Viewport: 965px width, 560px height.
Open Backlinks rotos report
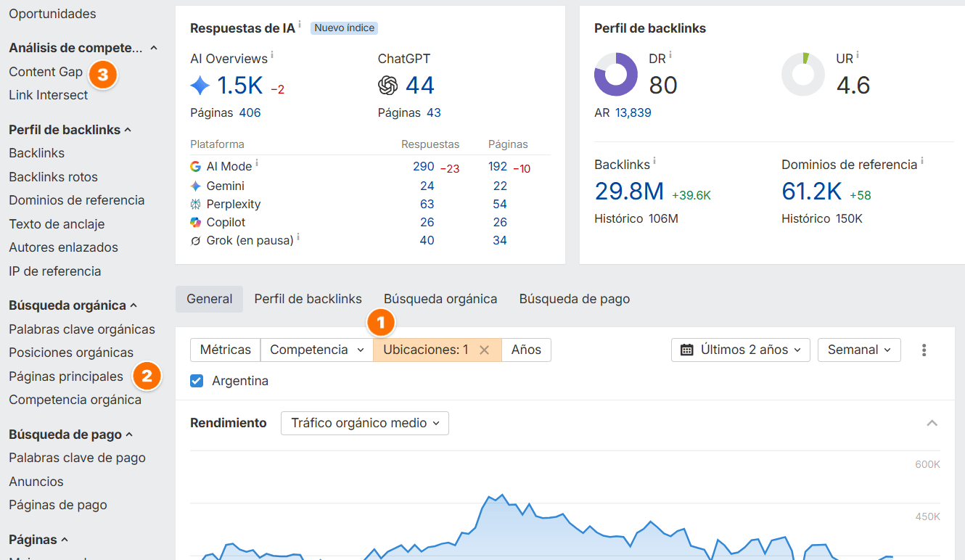[53, 177]
